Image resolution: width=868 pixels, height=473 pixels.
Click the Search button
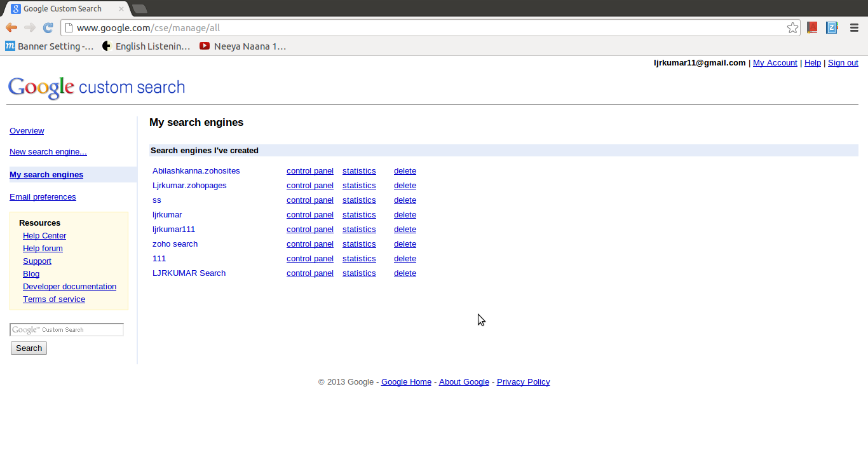(29, 348)
